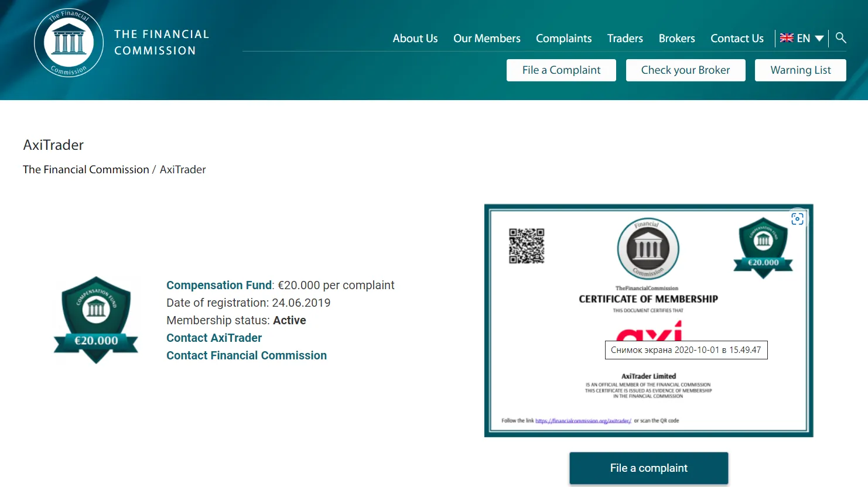Click the AxiTrader breadcrumb current page text

tap(183, 169)
